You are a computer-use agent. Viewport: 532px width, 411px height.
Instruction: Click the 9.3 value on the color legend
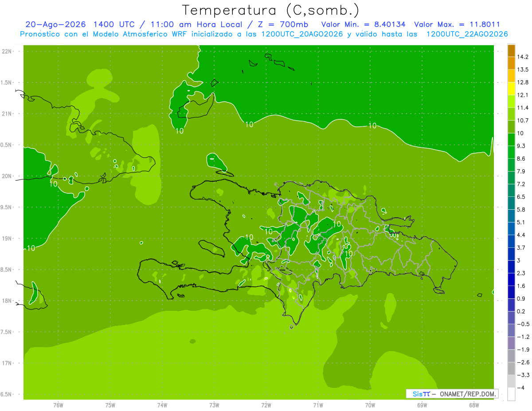click(521, 146)
